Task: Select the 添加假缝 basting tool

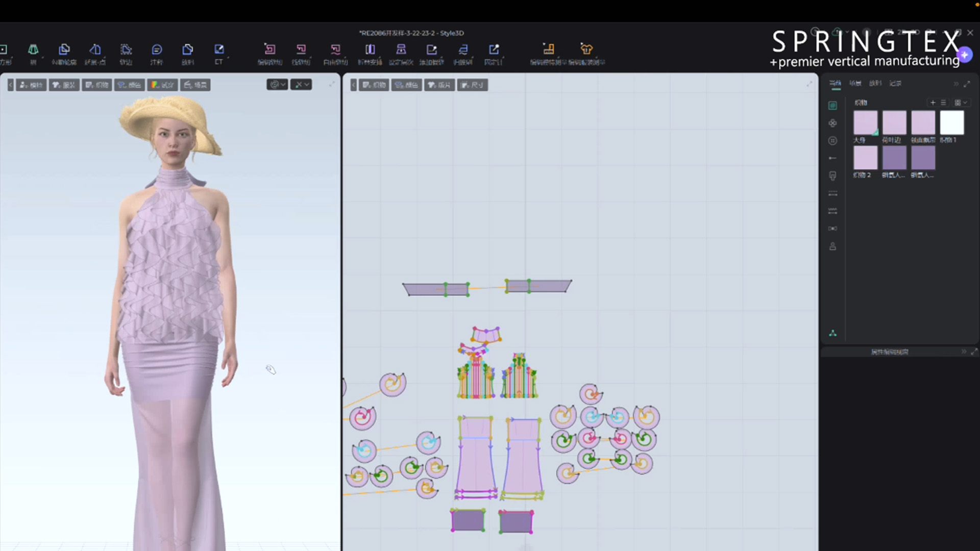Action: 432,54
